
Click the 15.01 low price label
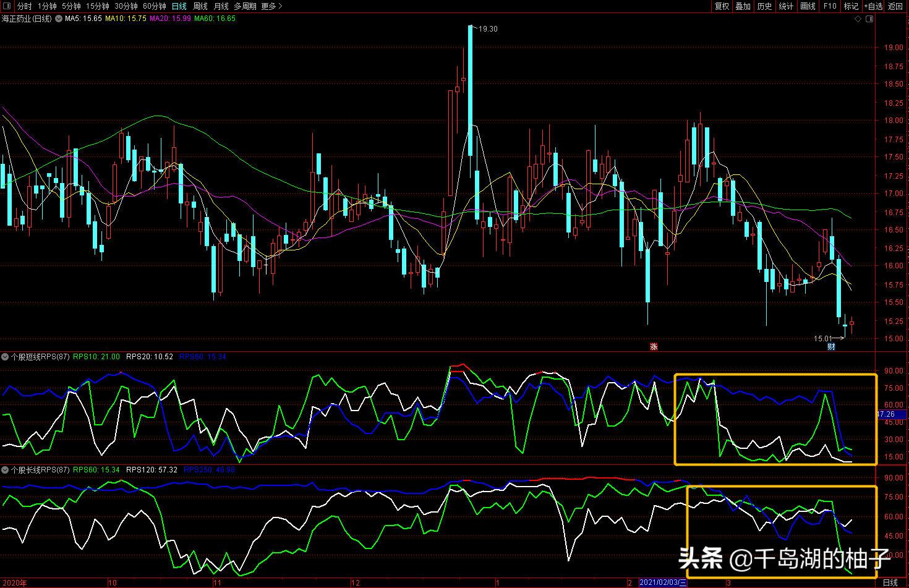point(822,339)
